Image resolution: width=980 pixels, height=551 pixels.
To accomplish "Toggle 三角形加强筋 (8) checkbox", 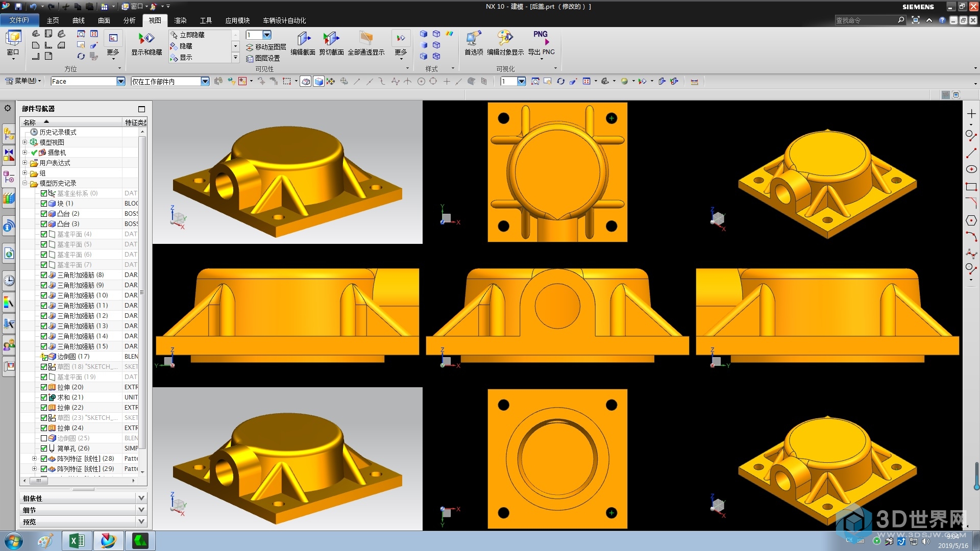I will [44, 275].
